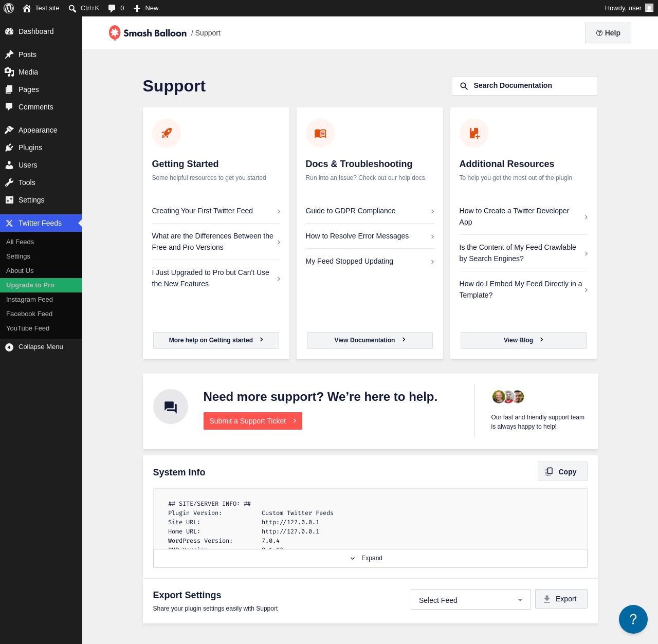
Task: Click the WordPress logo icon
Action: pyautogui.click(x=9, y=8)
